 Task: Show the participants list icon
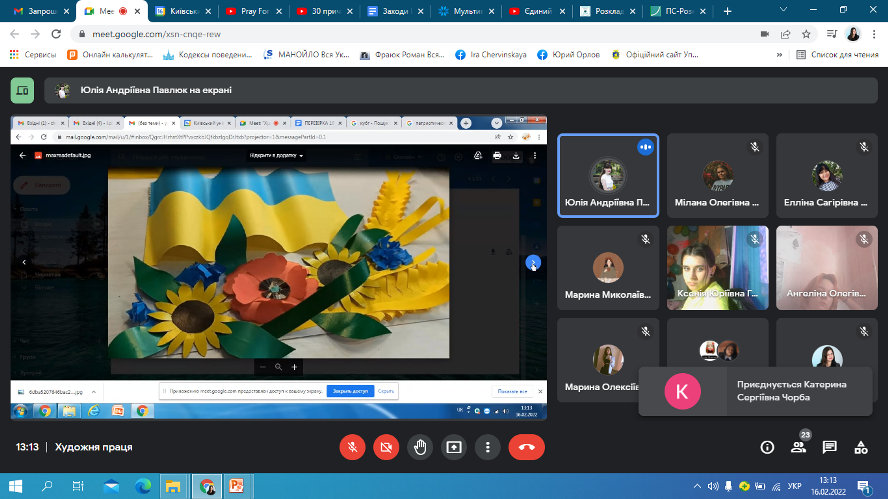tap(798, 447)
